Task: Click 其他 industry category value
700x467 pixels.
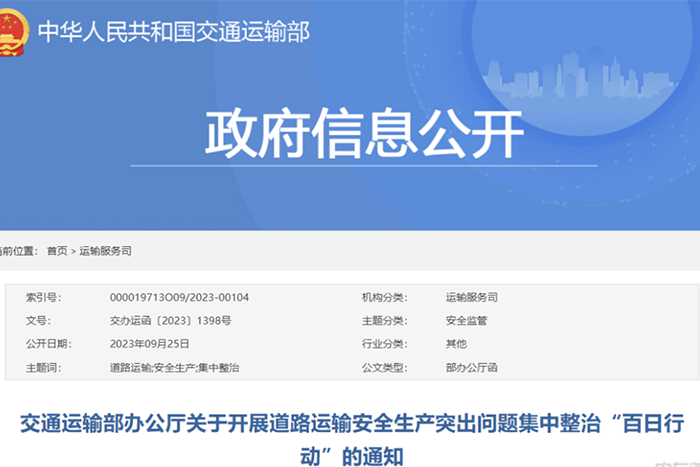Action: 456,344
